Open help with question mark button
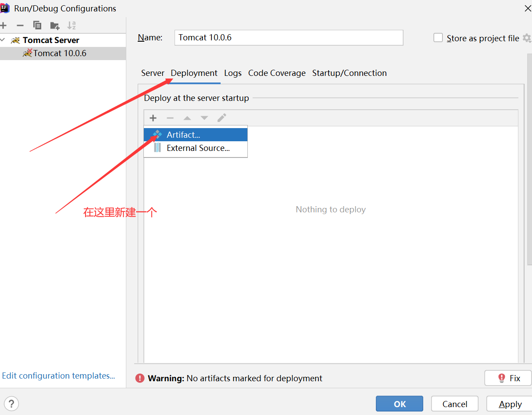 11,404
